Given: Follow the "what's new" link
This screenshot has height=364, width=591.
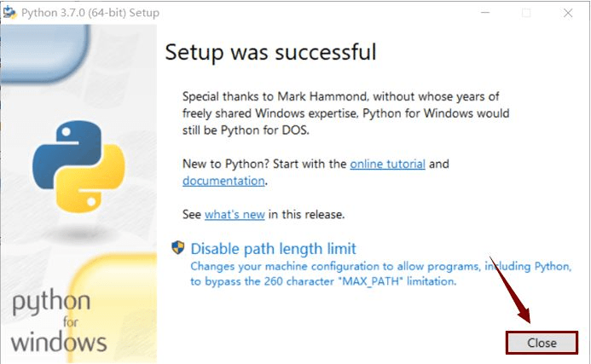Looking at the screenshot, I should (235, 214).
